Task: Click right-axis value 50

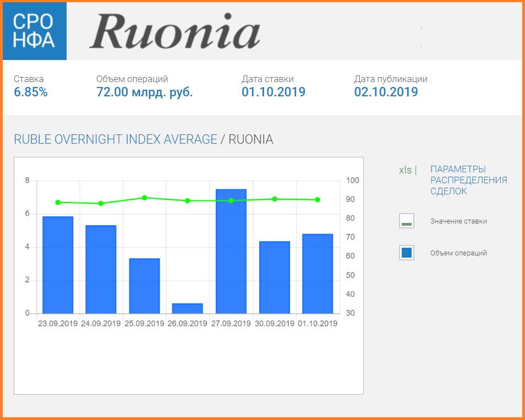Action: (350, 275)
